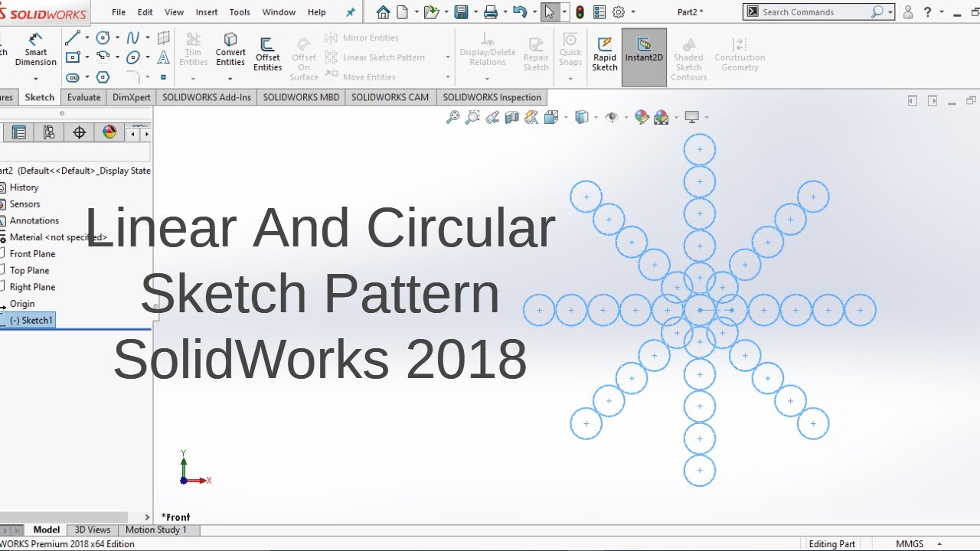Click Zoom to Fit icon
Image resolution: width=980 pixels, height=551 pixels.
coord(453,117)
